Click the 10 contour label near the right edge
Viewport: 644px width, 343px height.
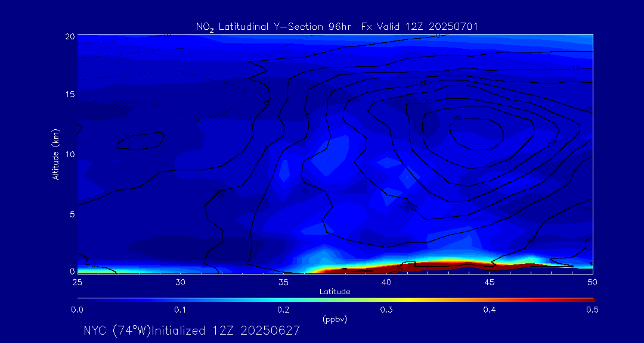[576, 68]
